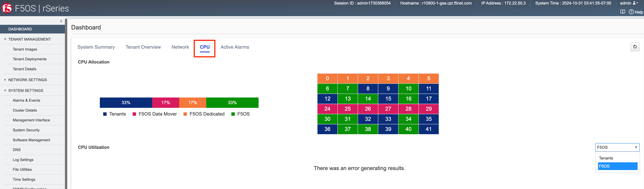Toggle the Tenants legend entry
644x189 pixels.
114,114
